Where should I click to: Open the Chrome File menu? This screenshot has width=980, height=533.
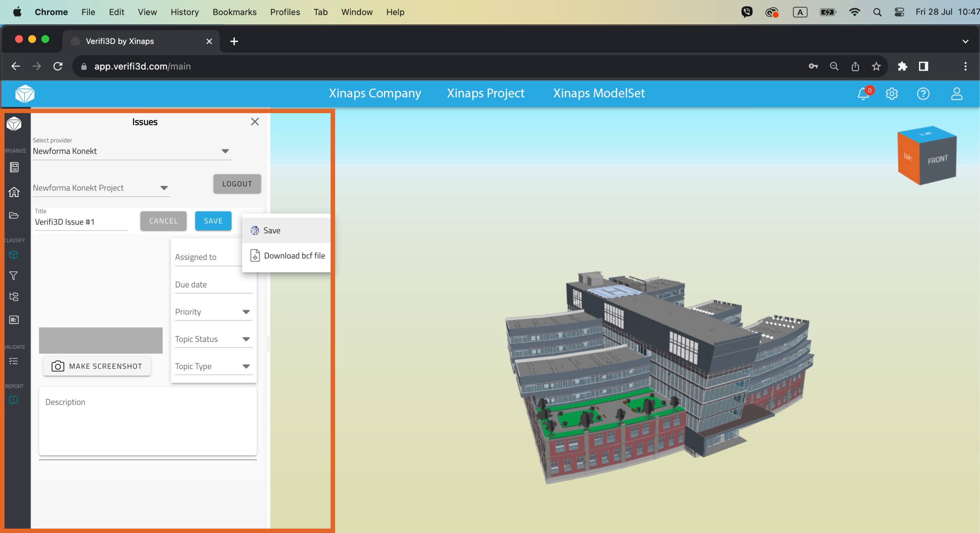click(x=88, y=12)
